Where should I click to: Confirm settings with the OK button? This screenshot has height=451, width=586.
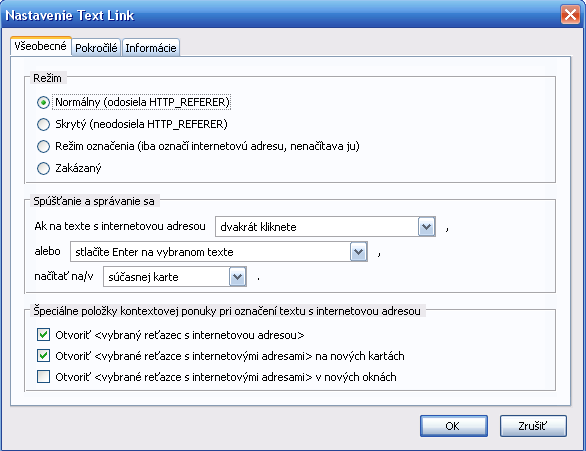(x=454, y=426)
